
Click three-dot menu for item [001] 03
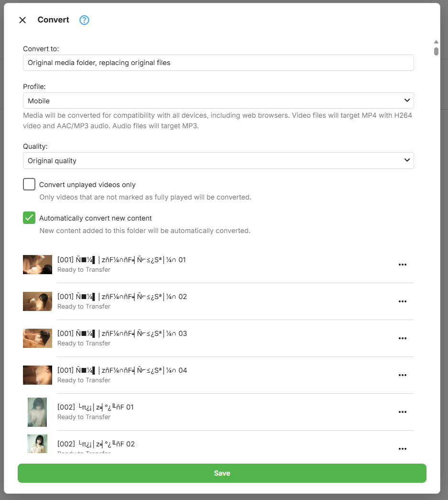(x=402, y=338)
